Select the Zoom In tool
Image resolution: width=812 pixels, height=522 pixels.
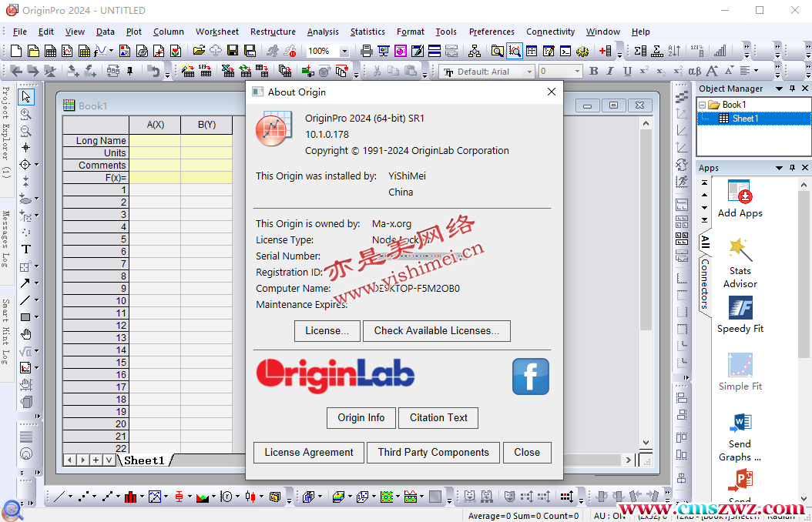[x=26, y=114]
